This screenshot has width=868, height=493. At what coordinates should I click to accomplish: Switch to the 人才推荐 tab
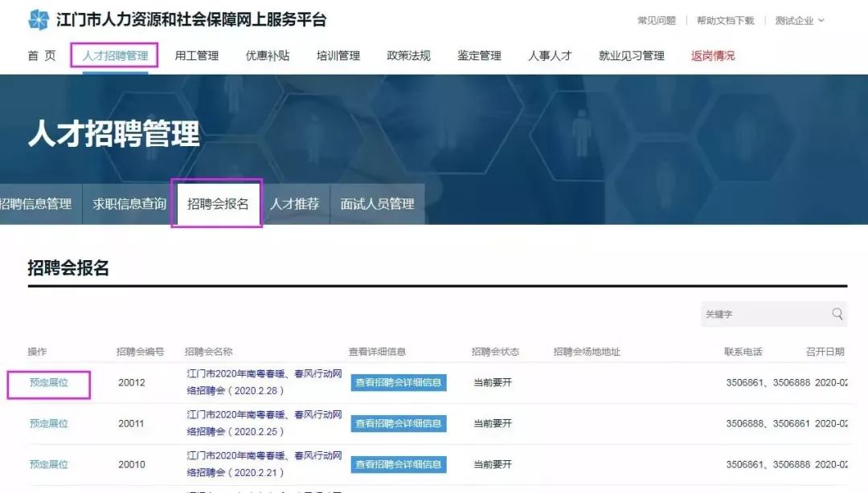click(294, 204)
